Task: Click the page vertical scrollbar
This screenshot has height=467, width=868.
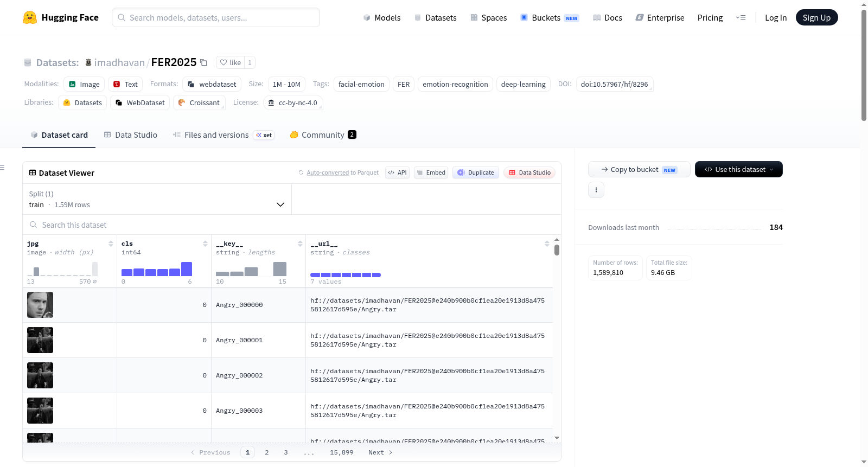Action: pyautogui.click(x=864, y=65)
